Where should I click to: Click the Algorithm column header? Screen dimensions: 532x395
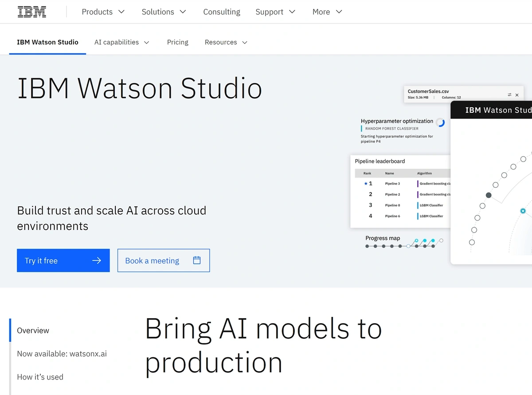tap(424, 173)
